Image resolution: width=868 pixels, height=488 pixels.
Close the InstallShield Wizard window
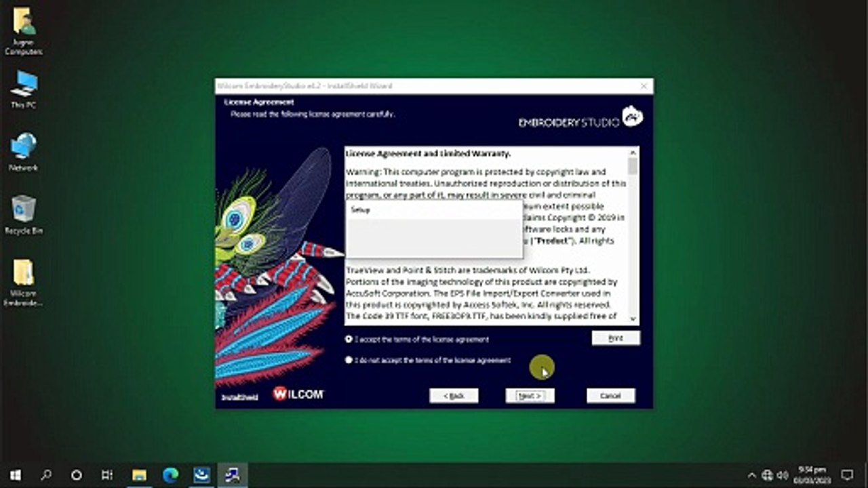tap(644, 86)
